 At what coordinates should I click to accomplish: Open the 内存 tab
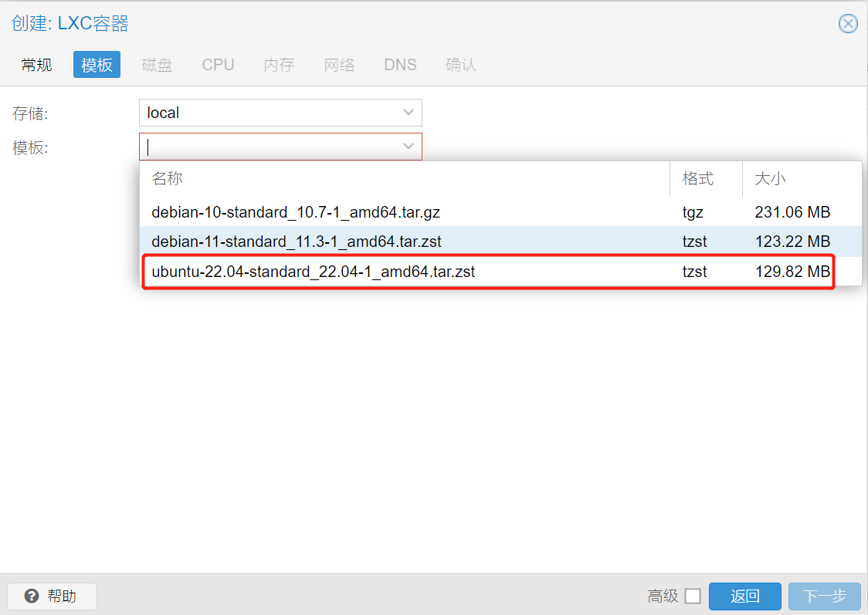coord(279,65)
